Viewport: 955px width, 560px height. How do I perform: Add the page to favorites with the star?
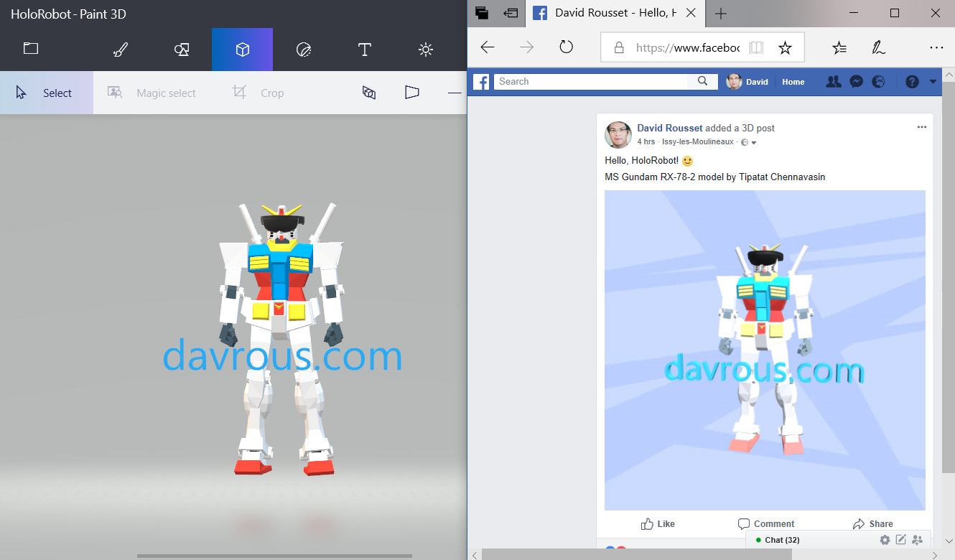786,47
